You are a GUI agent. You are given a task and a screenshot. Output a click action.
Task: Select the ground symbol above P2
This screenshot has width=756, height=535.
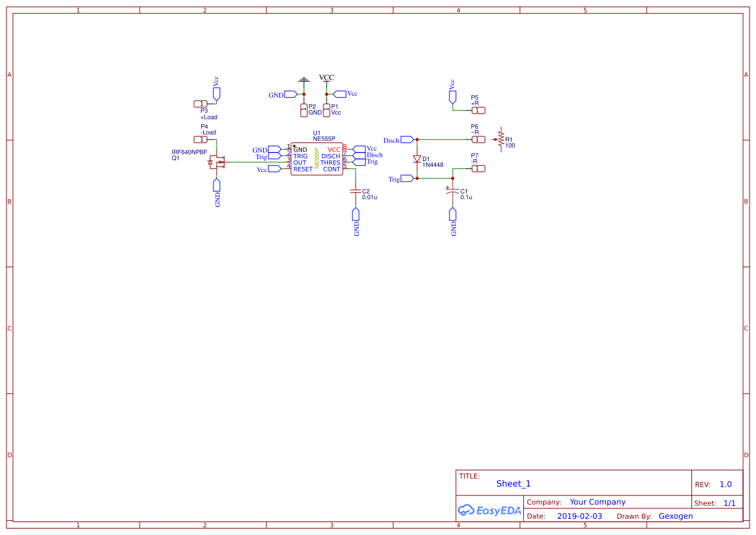point(303,79)
